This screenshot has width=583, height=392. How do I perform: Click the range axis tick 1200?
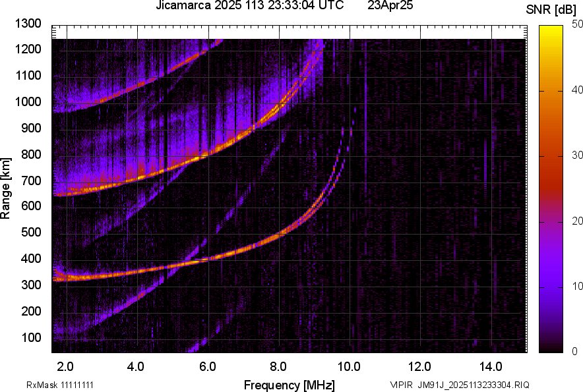pyautogui.click(x=28, y=49)
